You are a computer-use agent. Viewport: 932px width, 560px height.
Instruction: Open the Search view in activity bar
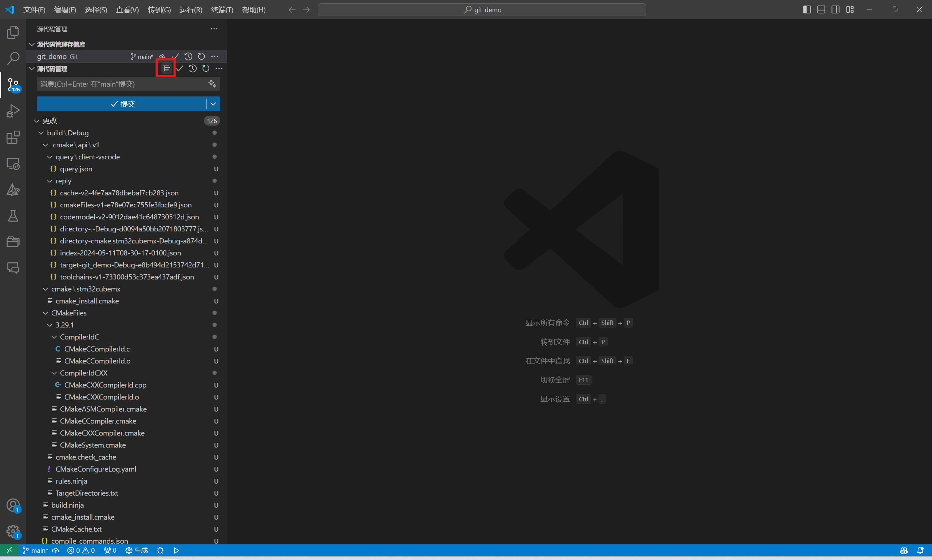click(x=13, y=59)
